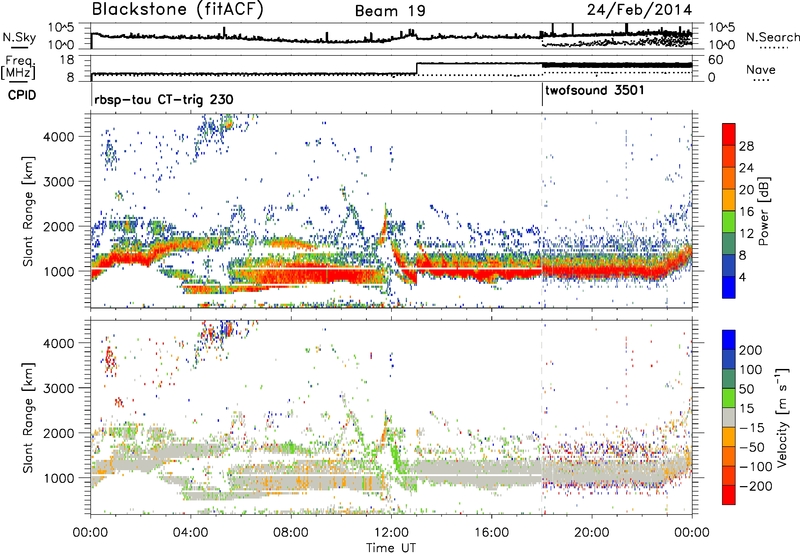
Task: Click 'rbsp-tau CT-trig 230' program label
Action: coord(164,99)
